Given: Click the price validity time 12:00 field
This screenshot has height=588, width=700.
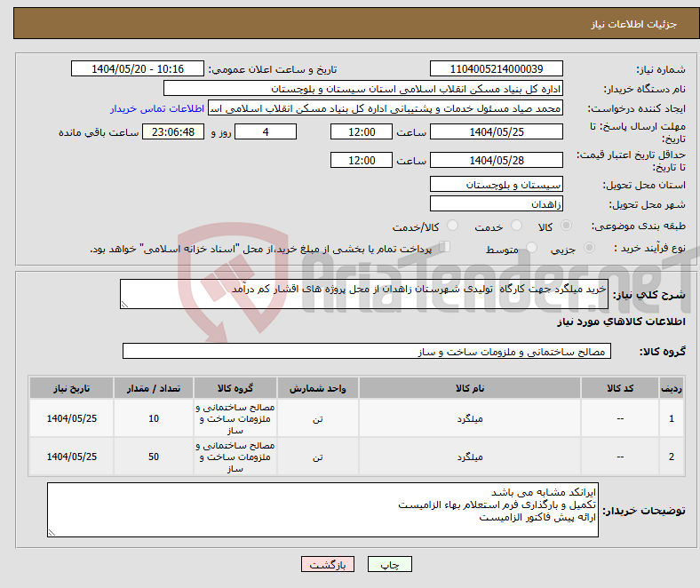Looking at the screenshot, I should [x=362, y=160].
